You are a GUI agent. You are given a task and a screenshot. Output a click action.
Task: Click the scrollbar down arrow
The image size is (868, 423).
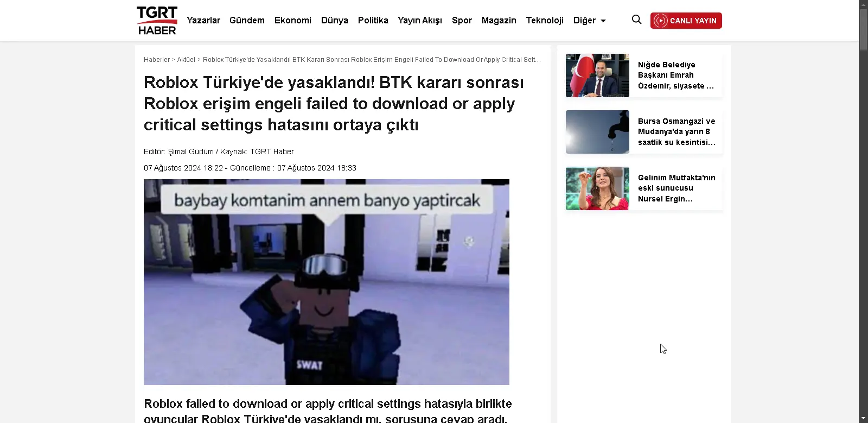point(864,419)
